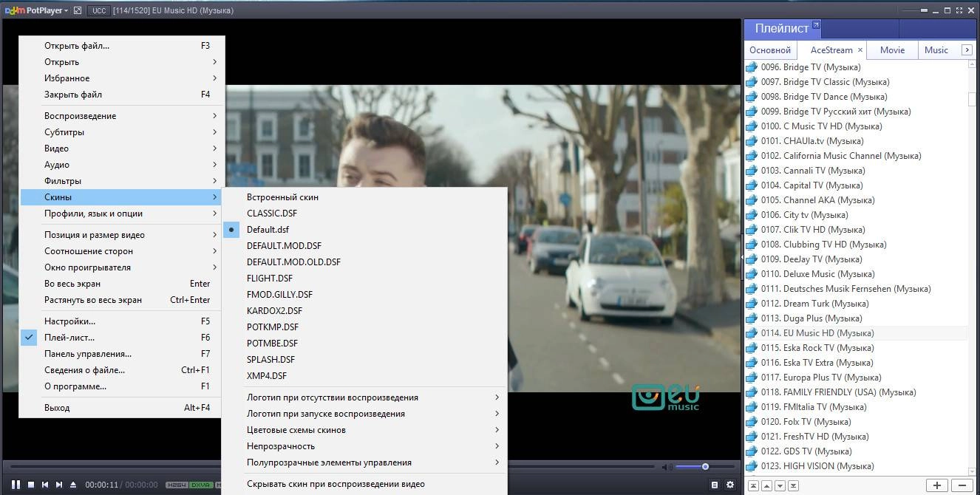Toggle Плей-лист checked menu item
The width and height of the screenshot is (980, 495).
(x=120, y=338)
